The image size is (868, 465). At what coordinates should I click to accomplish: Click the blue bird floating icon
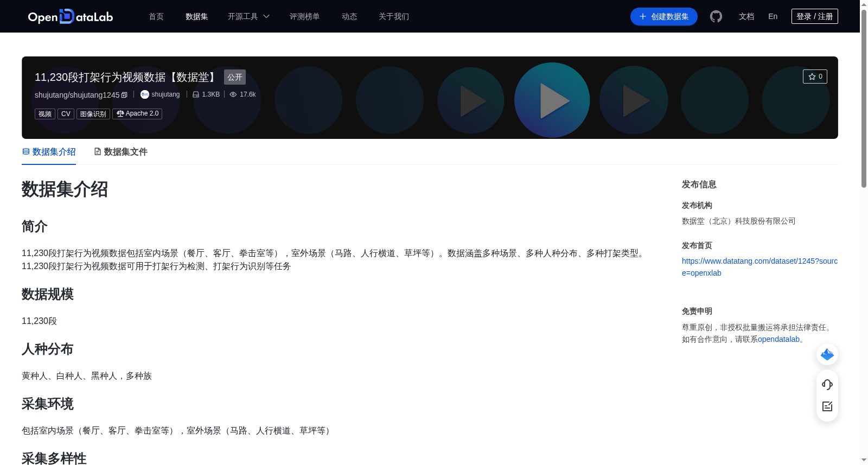(x=827, y=354)
